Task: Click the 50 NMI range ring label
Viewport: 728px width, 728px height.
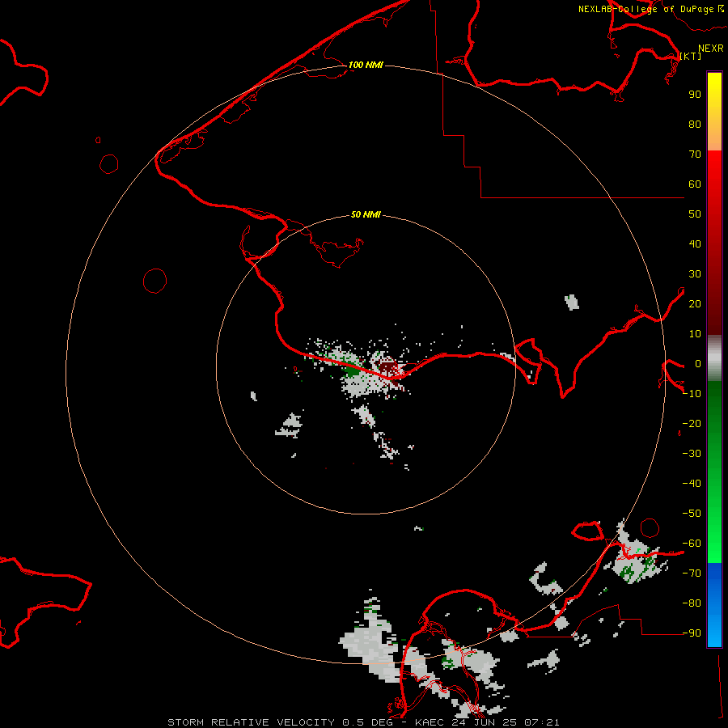Action: pos(366,214)
